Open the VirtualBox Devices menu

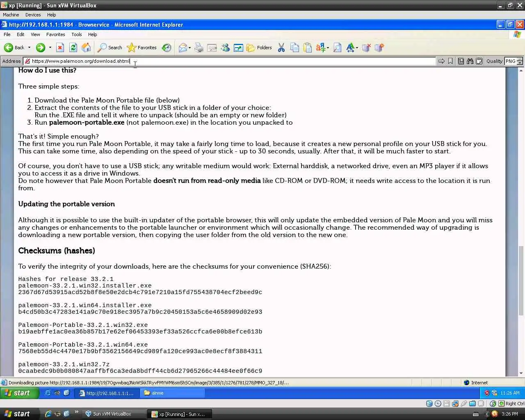click(x=33, y=15)
